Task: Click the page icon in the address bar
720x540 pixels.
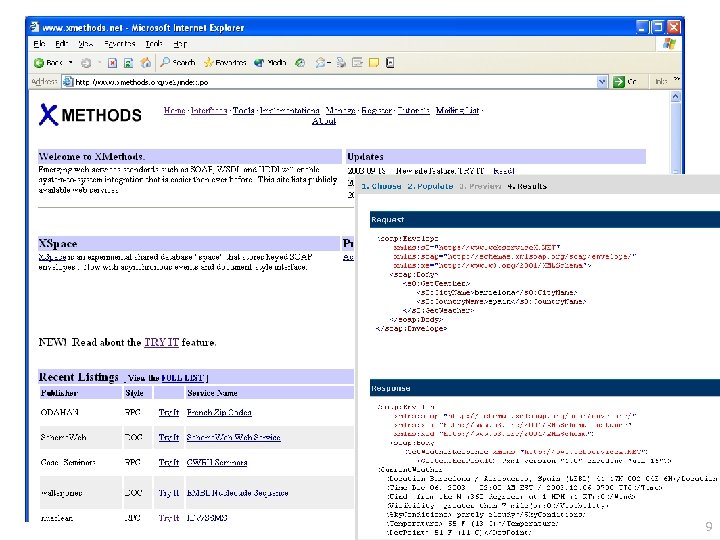Action: click(x=68, y=82)
